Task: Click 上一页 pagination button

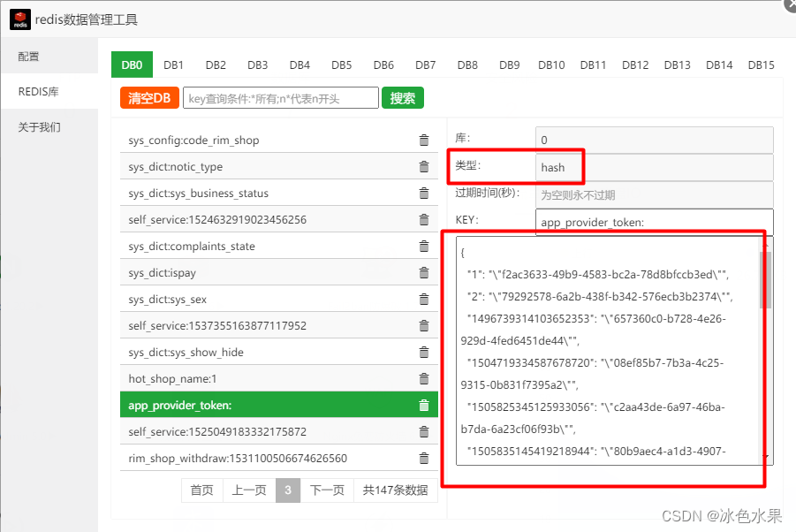Action: click(249, 490)
